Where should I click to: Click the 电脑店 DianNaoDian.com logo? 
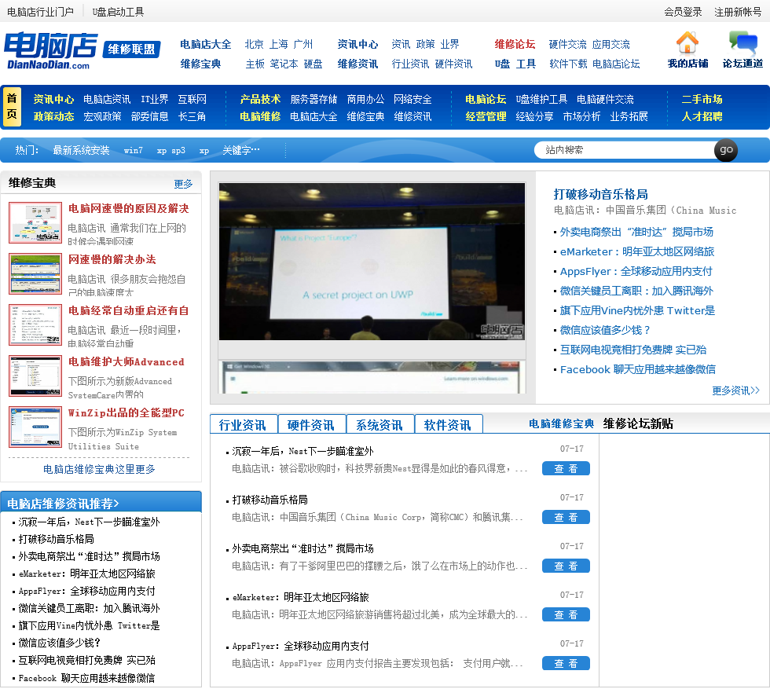50,51
